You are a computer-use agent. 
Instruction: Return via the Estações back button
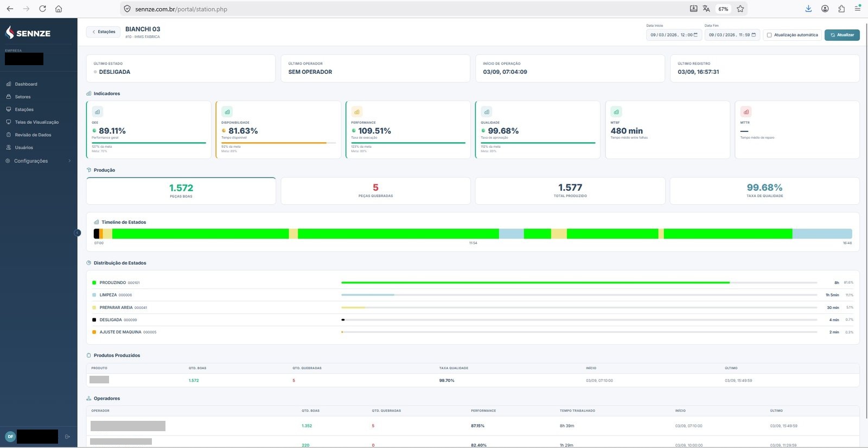103,31
